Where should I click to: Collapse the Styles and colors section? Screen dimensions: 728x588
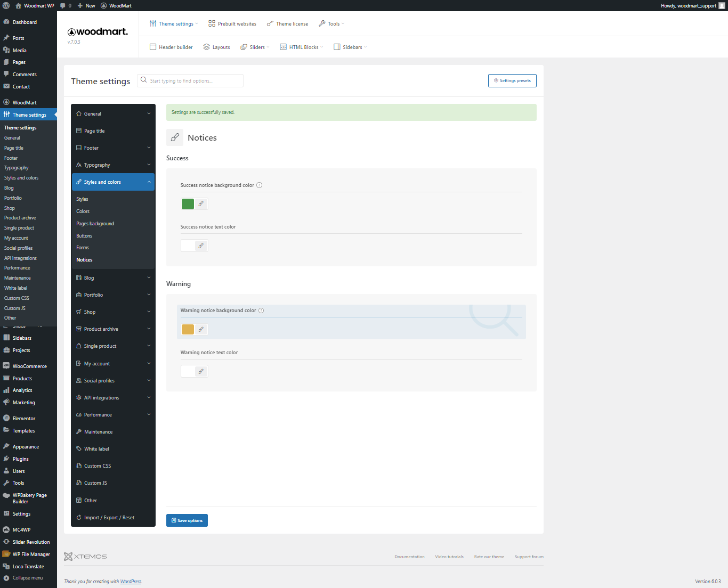pyautogui.click(x=149, y=182)
